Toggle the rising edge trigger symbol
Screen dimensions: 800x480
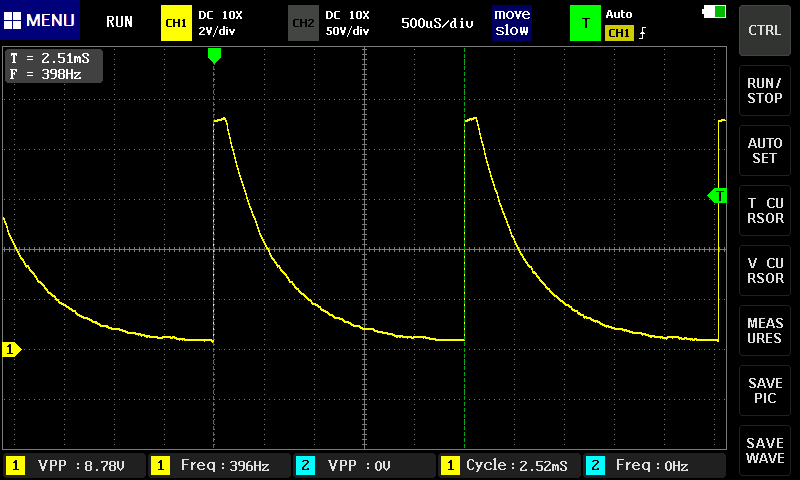click(x=642, y=33)
